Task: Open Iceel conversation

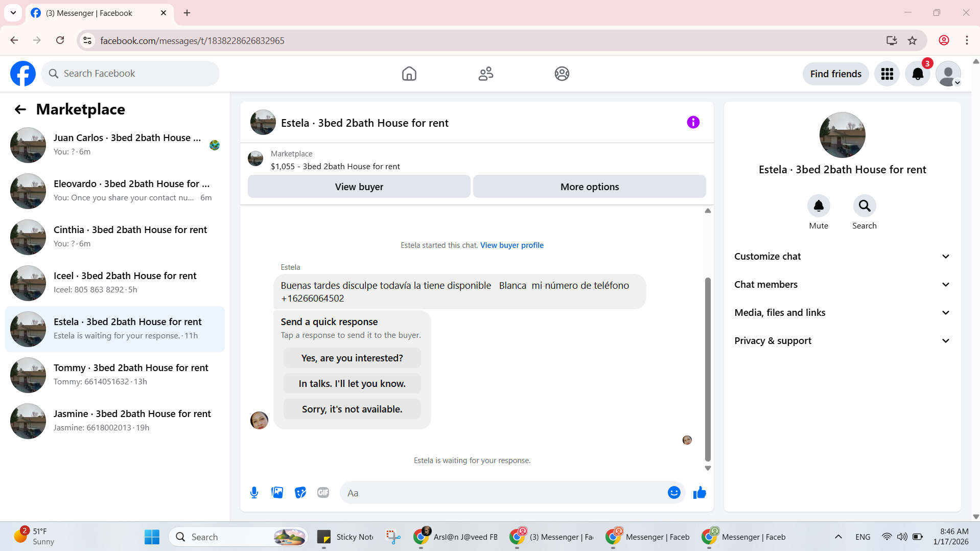Action: [115, 283]
